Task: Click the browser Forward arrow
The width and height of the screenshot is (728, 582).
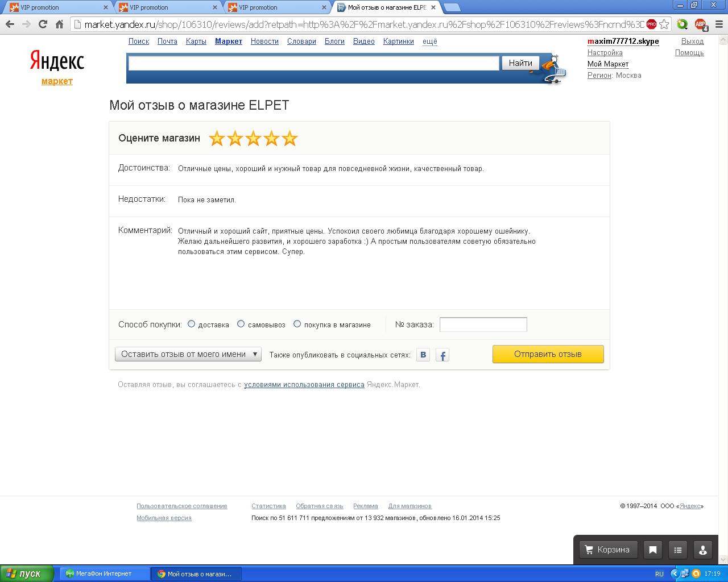Action: pyautogui.click(x=26, y=24)
